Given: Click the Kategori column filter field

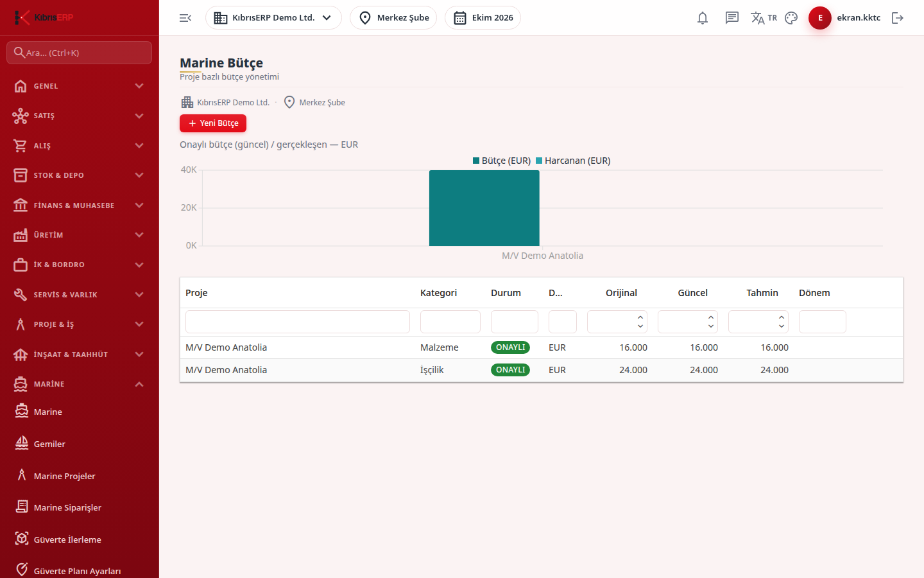Looking at the screenshot, I should click(x=450, y=322).
